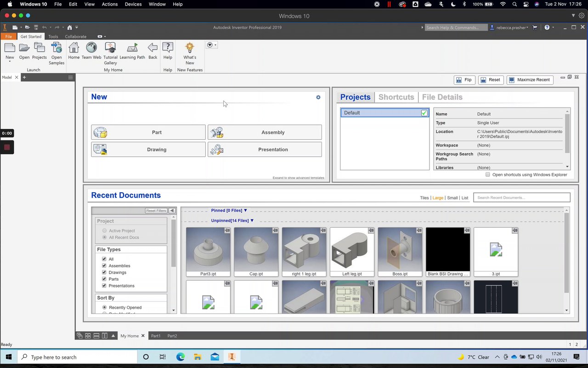Open the New dropdown arrow in ribbon
Image resolution: width=588 pixels, height=368 pixels.
[10, 62]
